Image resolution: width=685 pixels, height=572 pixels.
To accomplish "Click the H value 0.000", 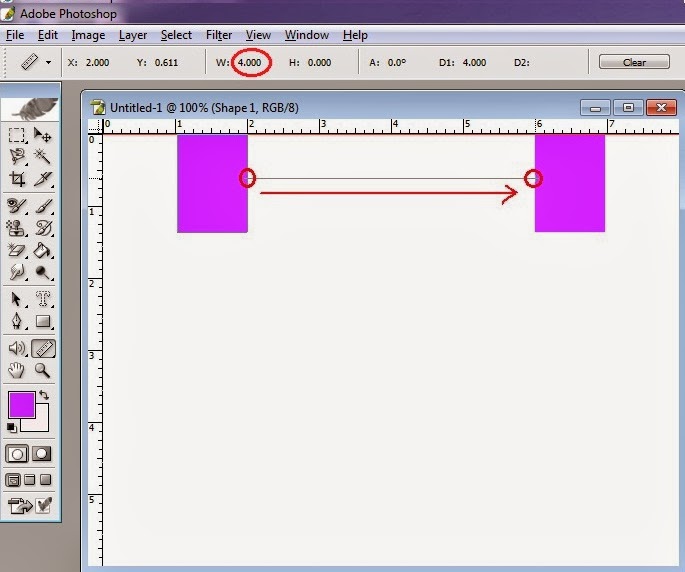I will point(319,62).
